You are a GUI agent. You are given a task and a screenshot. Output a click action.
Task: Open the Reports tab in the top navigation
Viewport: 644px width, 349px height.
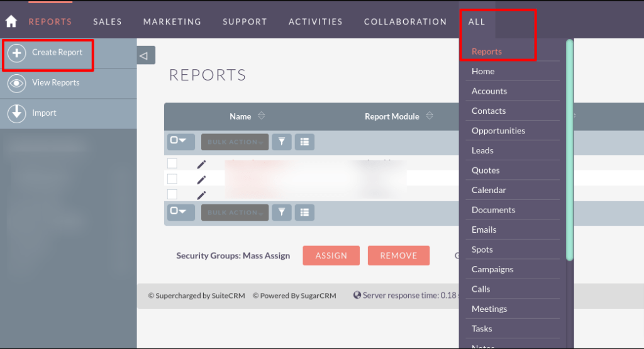click(x=50, y=22)
